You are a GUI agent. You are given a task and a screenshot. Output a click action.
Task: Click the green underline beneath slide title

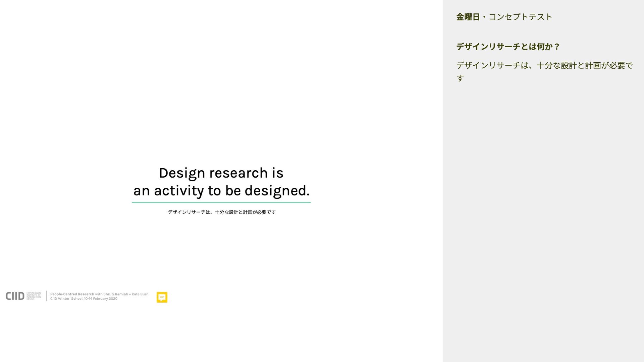[x=221, y=202]
